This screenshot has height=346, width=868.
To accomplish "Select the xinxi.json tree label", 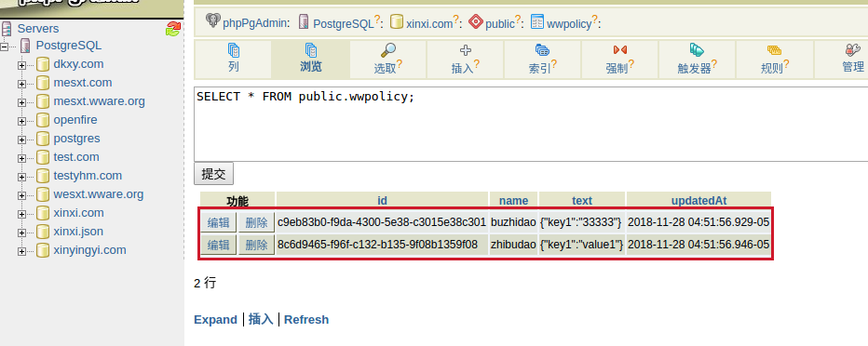I will (78, 232).
